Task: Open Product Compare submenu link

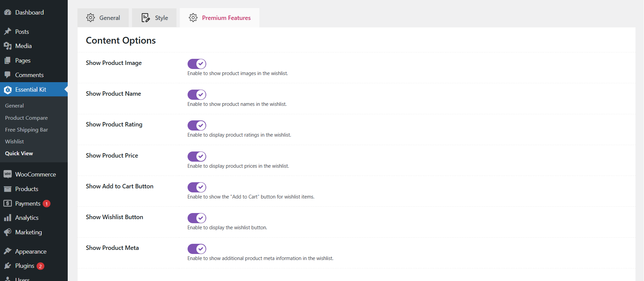Action: 26,118
